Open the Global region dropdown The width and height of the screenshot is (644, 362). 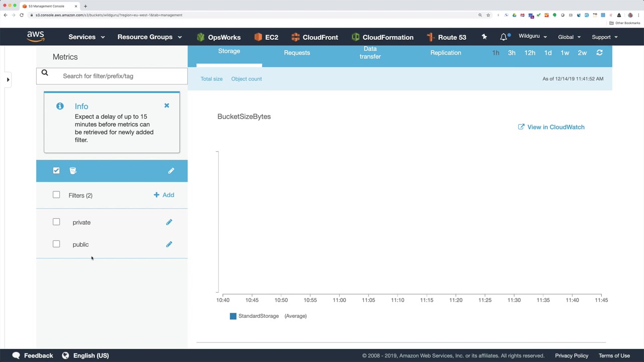(x=569, y=37)
